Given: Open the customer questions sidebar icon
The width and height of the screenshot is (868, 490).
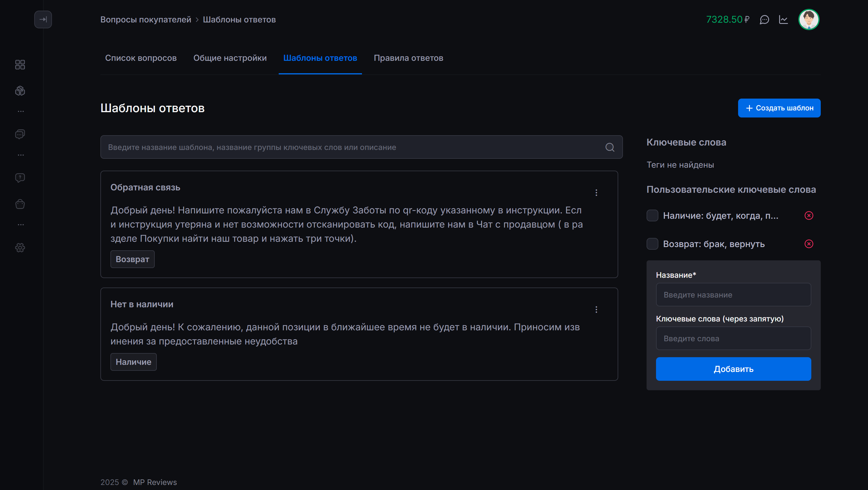Looking at the screenshot, I should (20, 178).
